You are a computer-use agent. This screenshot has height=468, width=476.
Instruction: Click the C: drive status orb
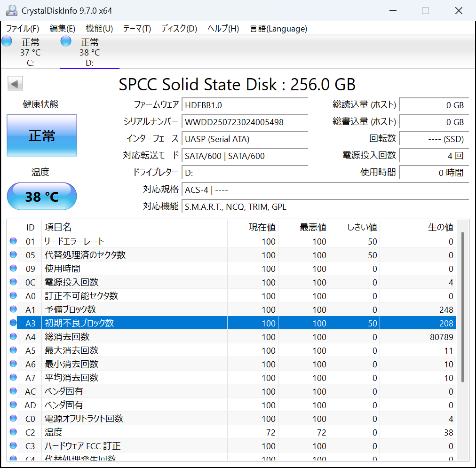pyautogui.click(x=7, y=41)
